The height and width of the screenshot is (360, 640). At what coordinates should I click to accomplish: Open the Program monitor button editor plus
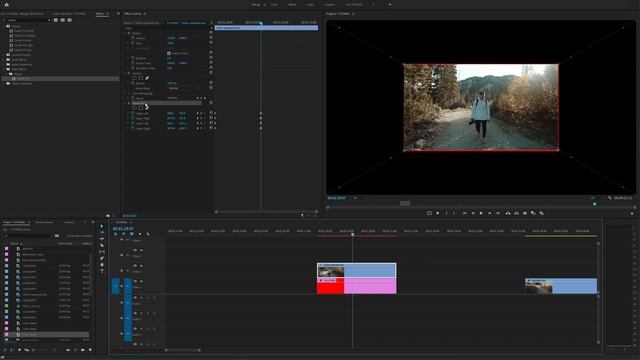[632, 213]
